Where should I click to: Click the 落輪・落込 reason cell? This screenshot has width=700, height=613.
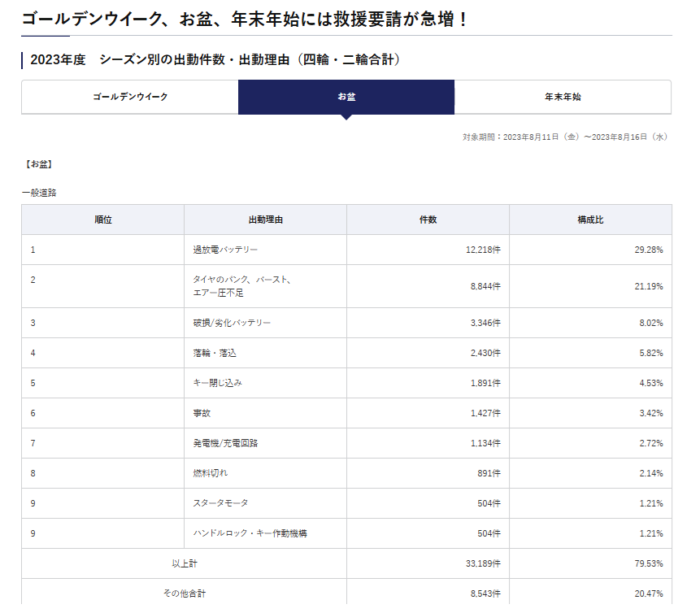coord(215,353)
